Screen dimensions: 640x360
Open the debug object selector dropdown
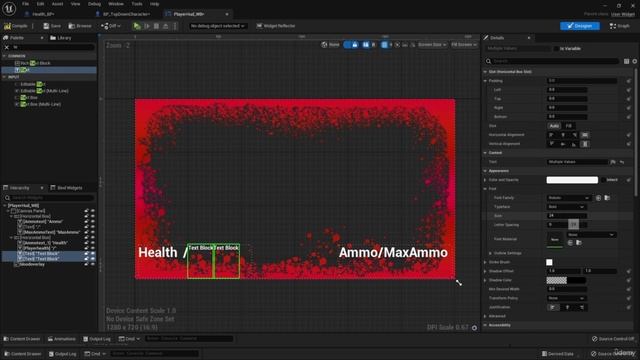[x=218, y=26]
